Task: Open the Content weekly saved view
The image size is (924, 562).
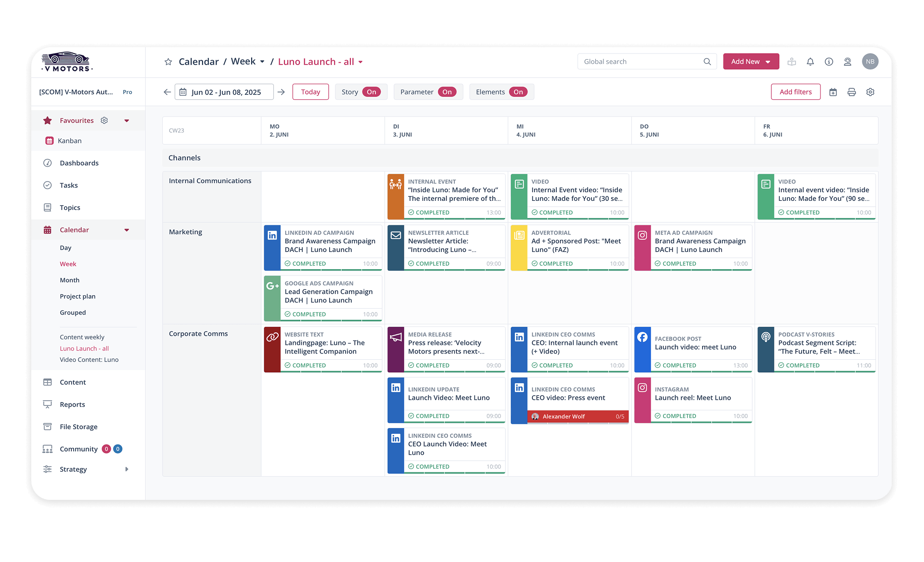Action: pos(82,337)
